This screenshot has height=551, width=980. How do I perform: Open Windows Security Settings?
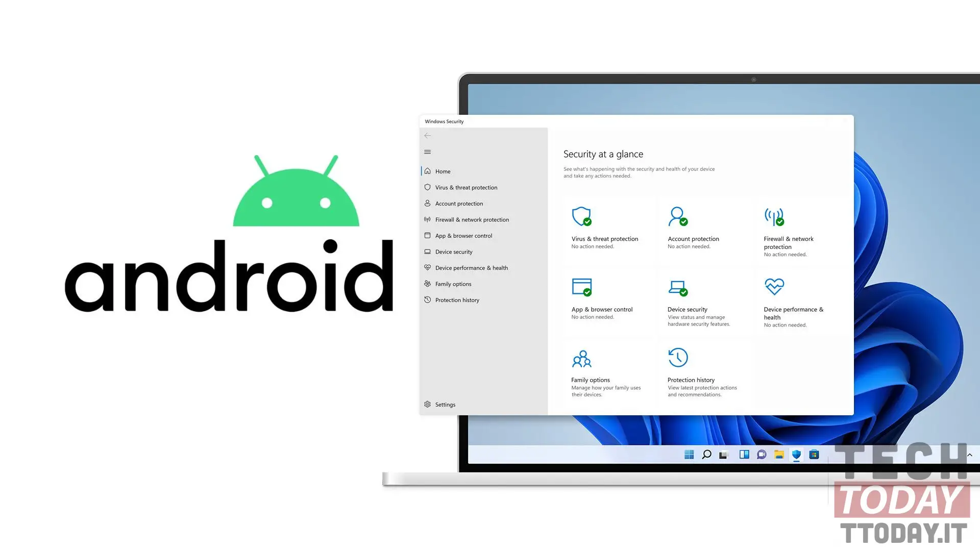point(445,405)
